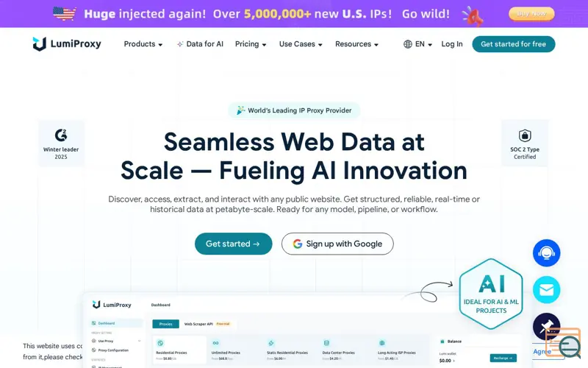Go to Data for AI page
The image size is (588, 368).
(200, 44)
